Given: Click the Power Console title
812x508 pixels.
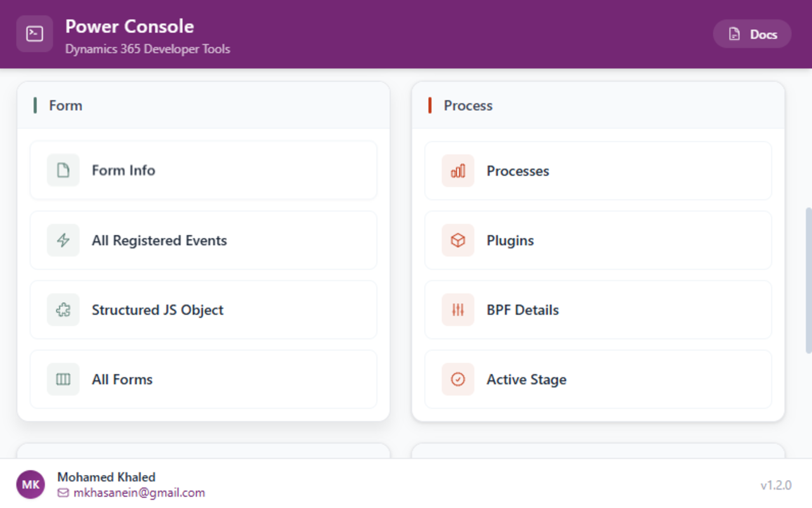Looking at the screenshot, I should click(129, 26).
